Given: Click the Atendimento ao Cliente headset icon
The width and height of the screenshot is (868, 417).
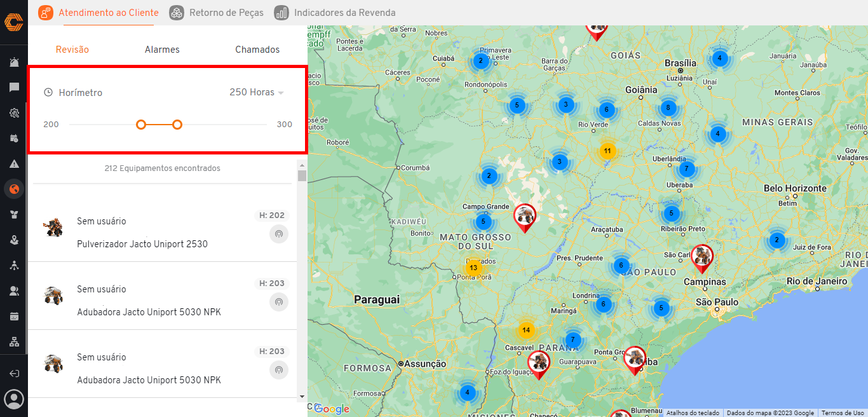Looking at the screenshot, I should [x=46, y=12].
